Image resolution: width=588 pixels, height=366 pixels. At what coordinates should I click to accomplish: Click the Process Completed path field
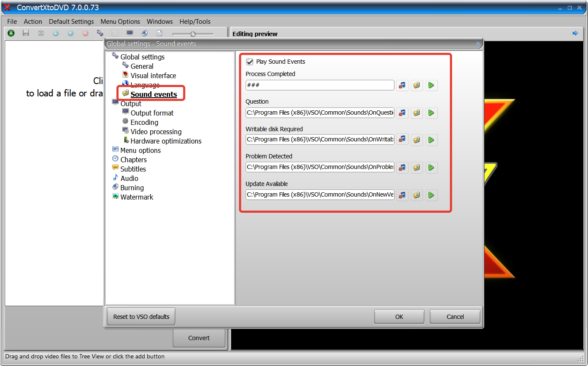(x=320, y=85)
